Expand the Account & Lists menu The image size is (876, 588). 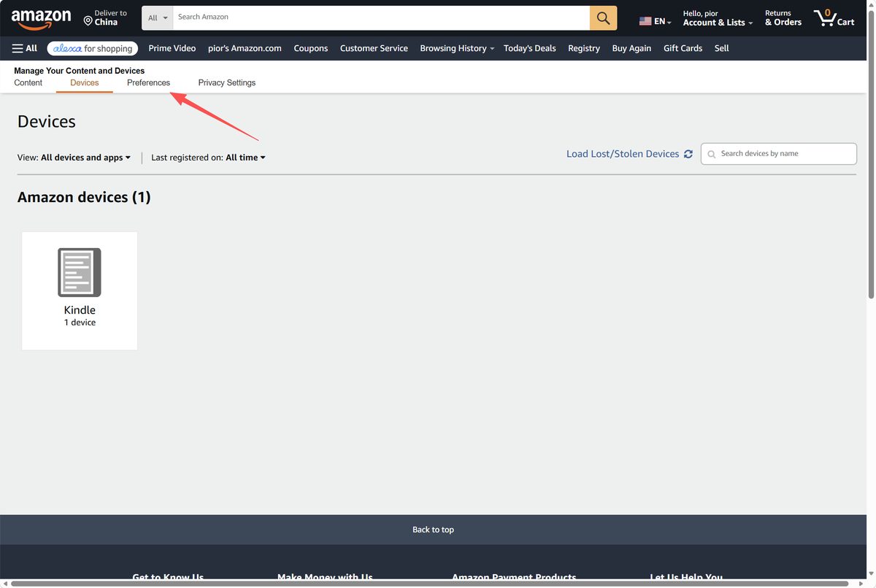click(x=718, y=18)
